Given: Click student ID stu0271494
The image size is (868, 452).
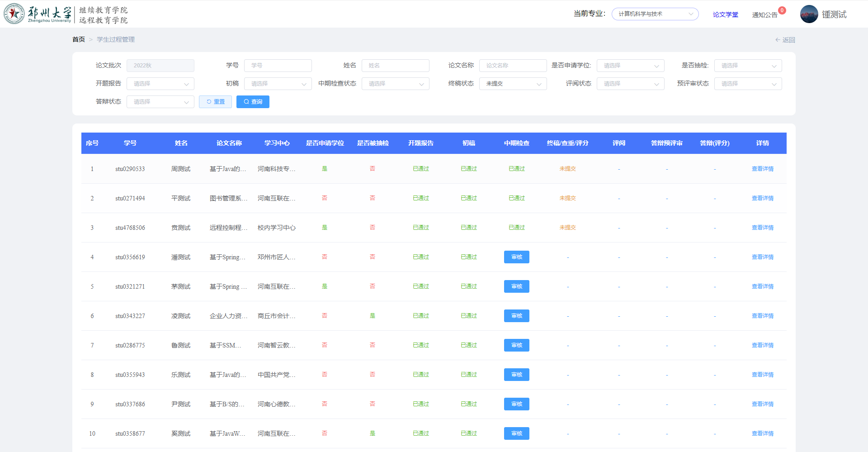Looking at the screenshot, I should coord(130,198).
